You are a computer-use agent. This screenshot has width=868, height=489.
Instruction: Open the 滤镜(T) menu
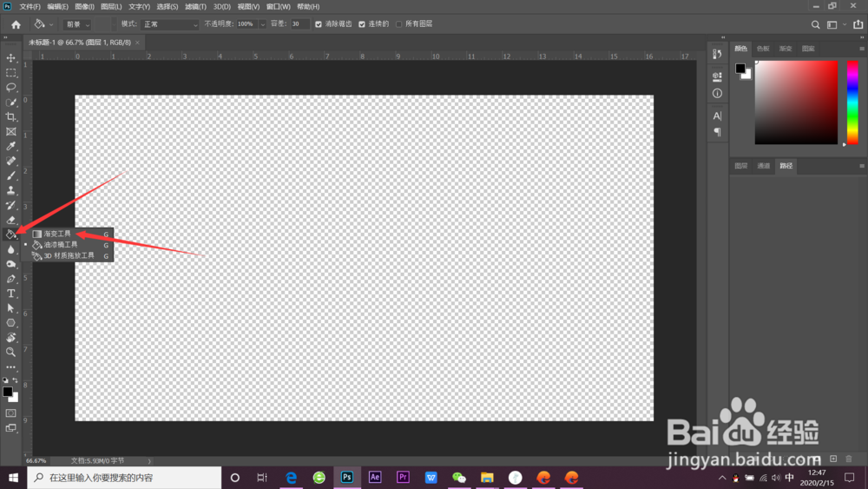tap(195, 7)
